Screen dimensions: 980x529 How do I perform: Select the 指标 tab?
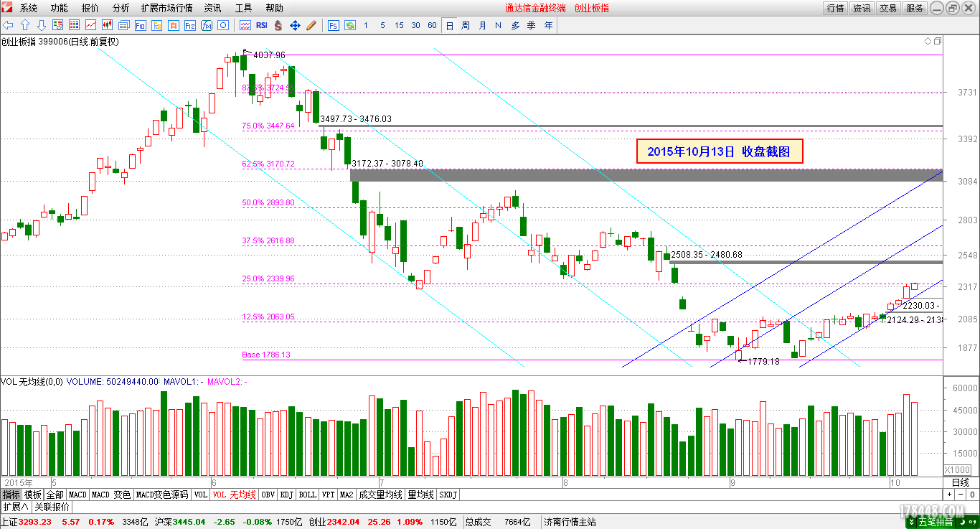(x=11, y=495)
